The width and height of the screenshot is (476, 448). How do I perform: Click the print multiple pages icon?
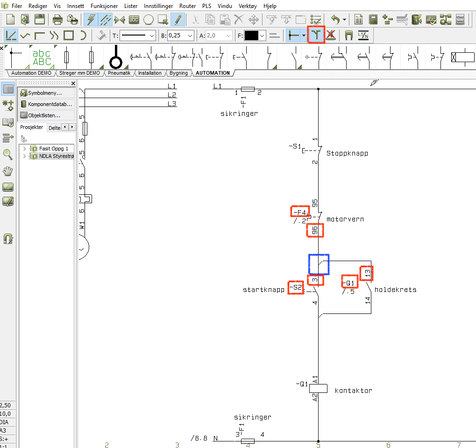[x=72, y=20]
